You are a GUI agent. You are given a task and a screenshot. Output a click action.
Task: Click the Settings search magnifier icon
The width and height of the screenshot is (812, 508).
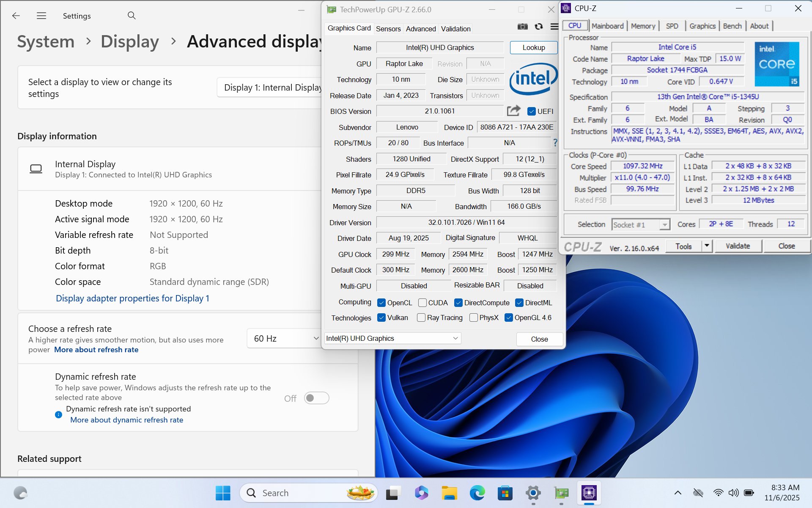132,16
